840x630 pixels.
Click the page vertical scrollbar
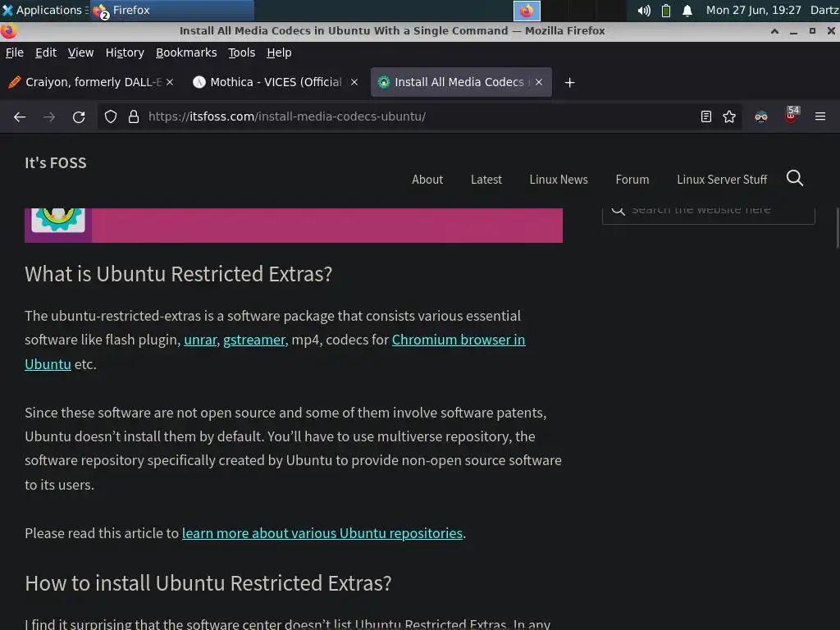point(838,228)
